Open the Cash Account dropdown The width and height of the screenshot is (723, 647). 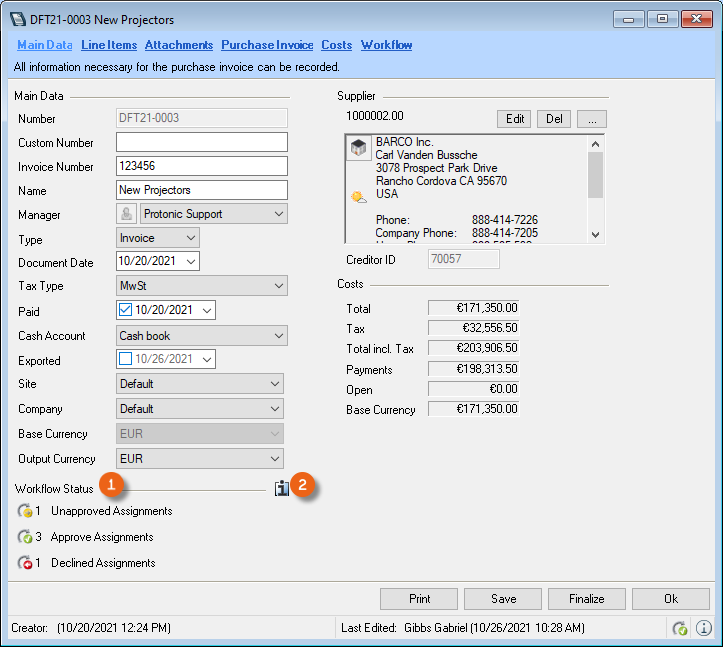point(277,336)
